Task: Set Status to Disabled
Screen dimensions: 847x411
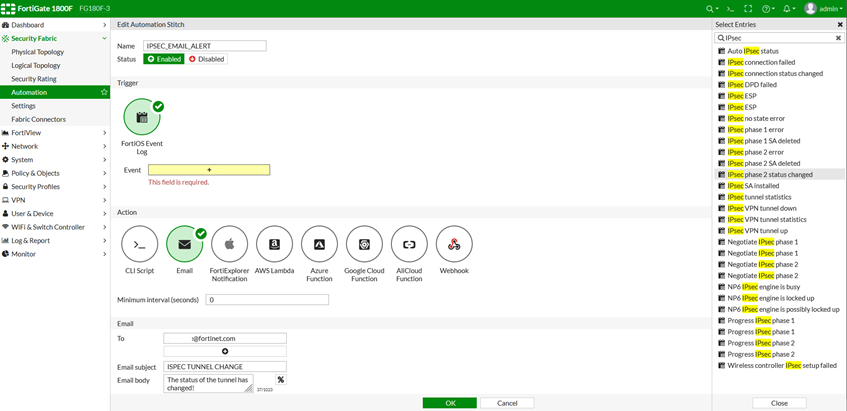Action: click(x=207, y=59)
